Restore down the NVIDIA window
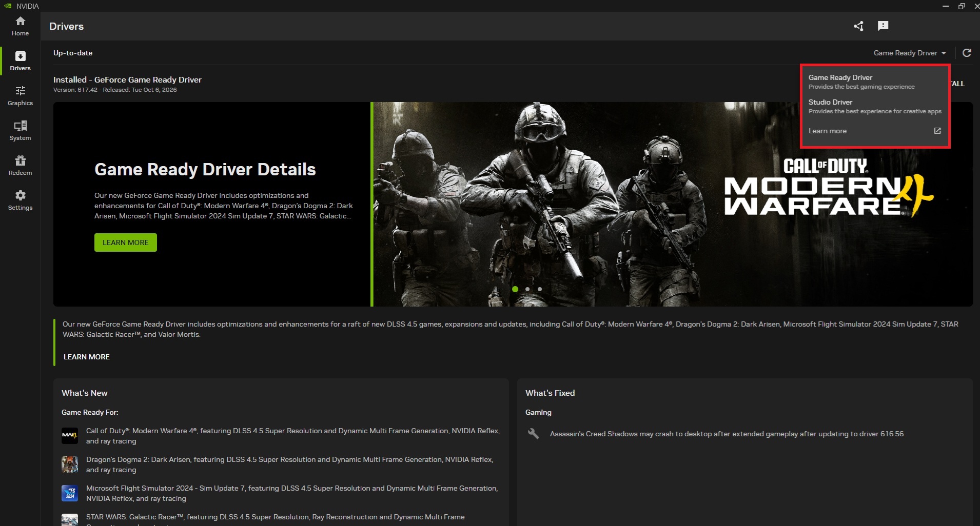Screen dimensions: 980x526 [x=961, y=6]
